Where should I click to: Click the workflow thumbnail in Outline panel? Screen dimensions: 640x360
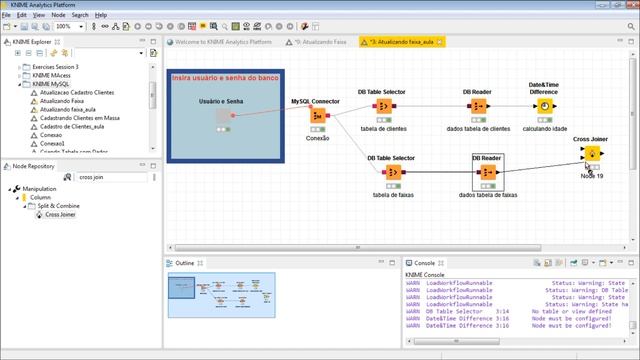click(x=221, y=295)
